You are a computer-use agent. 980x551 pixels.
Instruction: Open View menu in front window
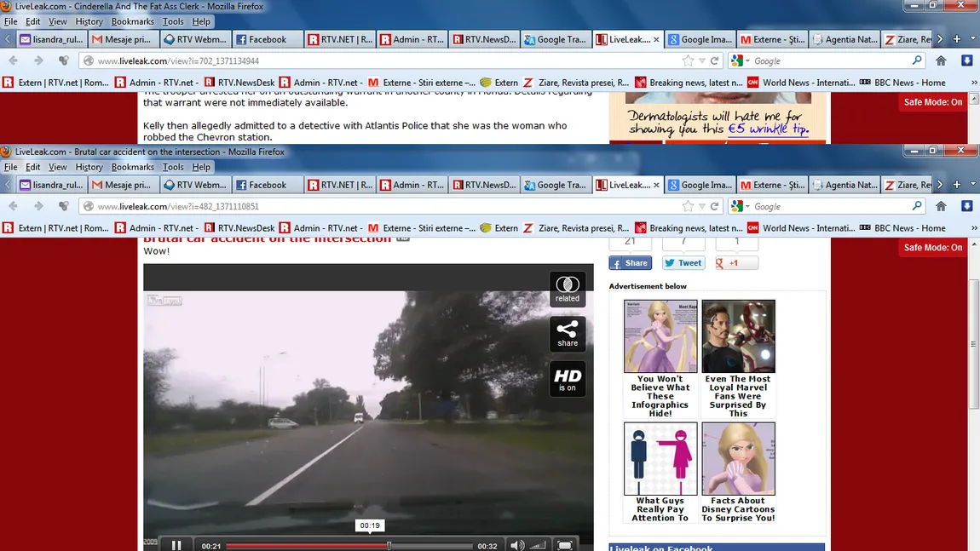[57, 167]
